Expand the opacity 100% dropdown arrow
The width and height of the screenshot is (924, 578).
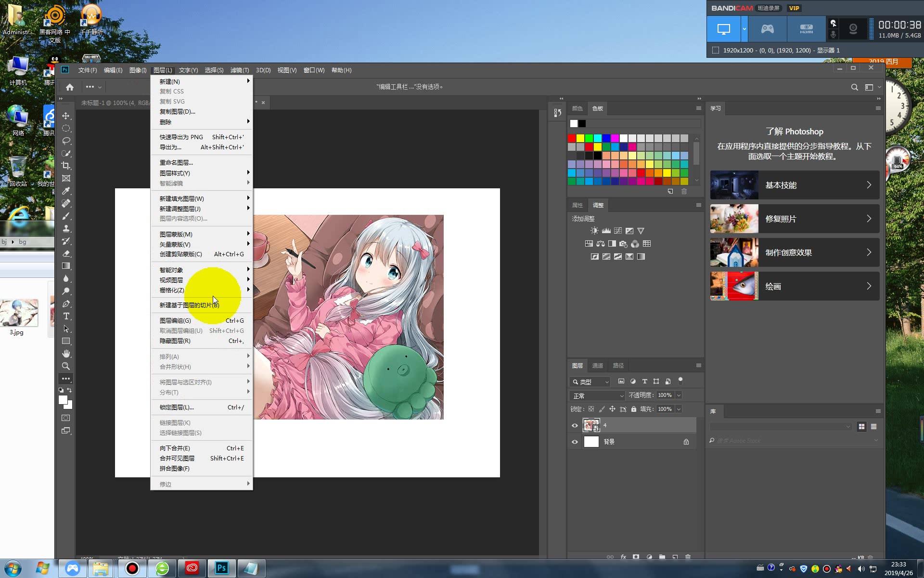679,395
